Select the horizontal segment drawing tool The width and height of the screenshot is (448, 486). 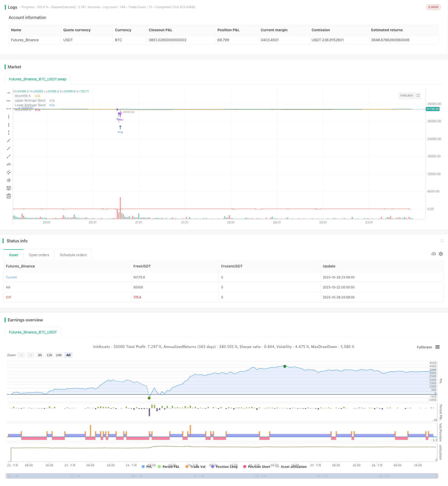point(9,109)
